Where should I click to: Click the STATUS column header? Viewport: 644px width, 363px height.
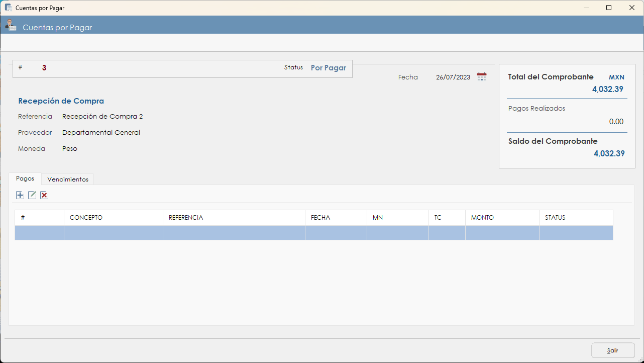pos(576,218)
